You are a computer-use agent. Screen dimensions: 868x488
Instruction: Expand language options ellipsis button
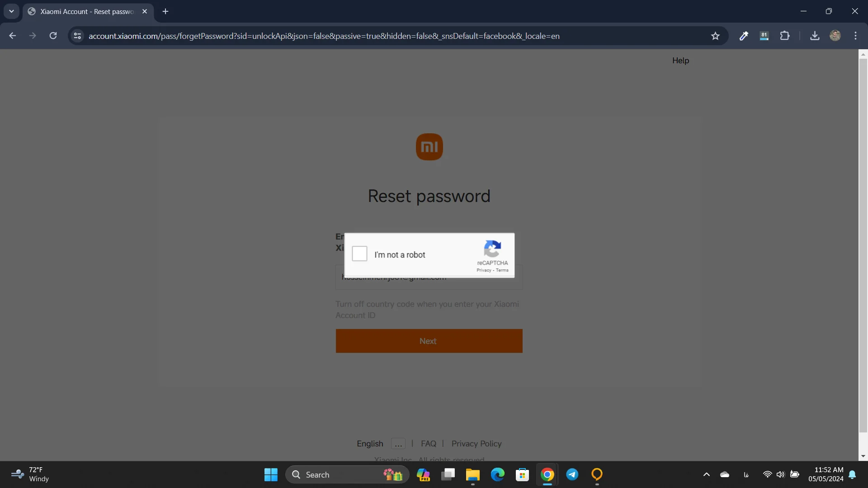(398, 444)
